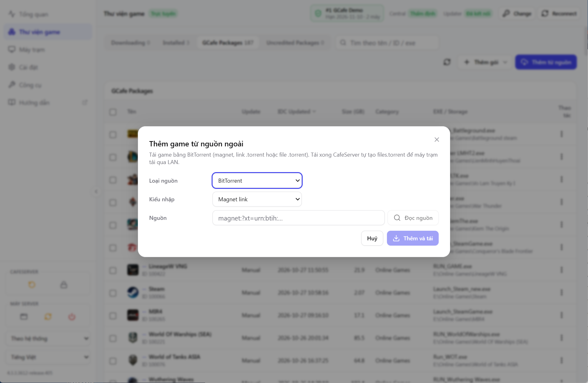Screen dimensions: 588x383
Task: Click the Tìm theo tên search field
Action: [x=387, y=43]
